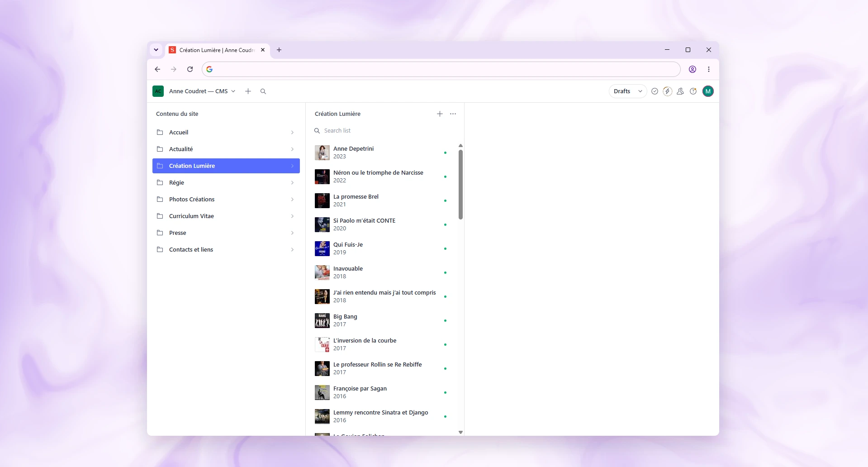The image size is (868, 467).
Task: Open the Qui Fuis-Je thumbnail
Action: [322, 248]
